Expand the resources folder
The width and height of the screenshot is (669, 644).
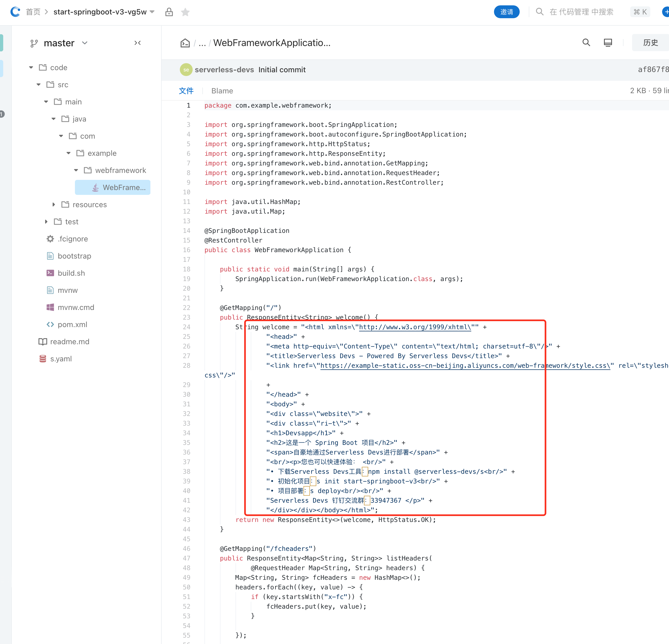pos(54,204)
